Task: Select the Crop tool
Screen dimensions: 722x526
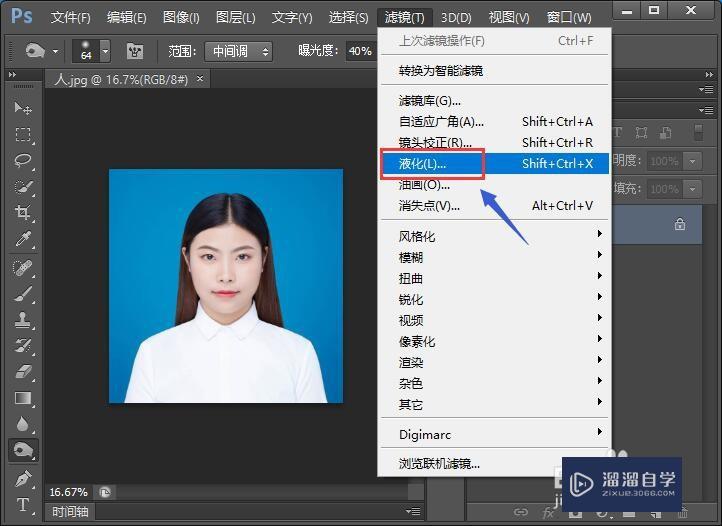Action: [x=23, y=213]
